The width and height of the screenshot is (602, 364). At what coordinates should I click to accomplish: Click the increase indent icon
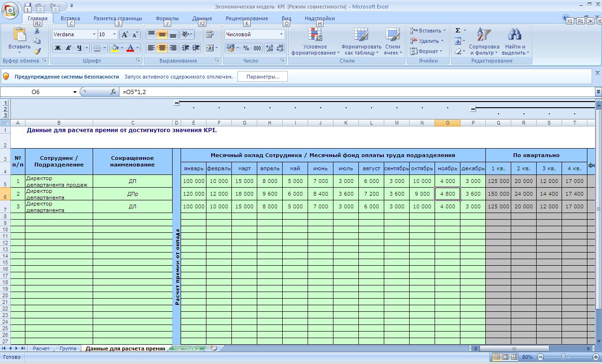point(196,47)
